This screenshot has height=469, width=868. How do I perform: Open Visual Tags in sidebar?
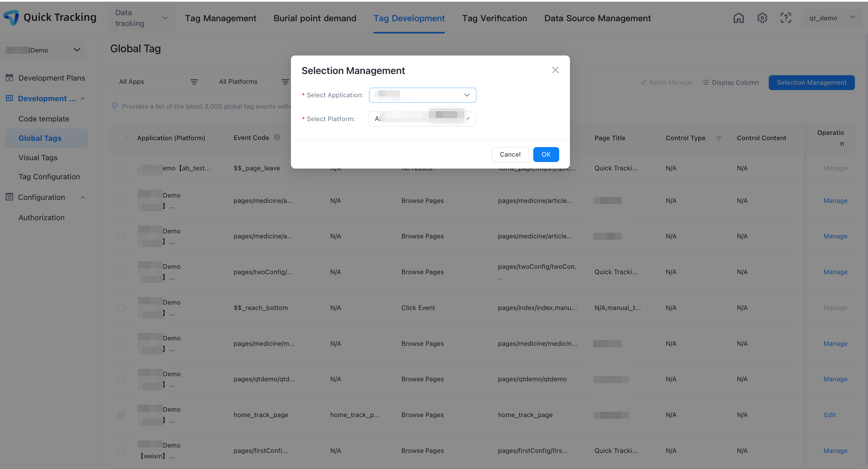38,158
